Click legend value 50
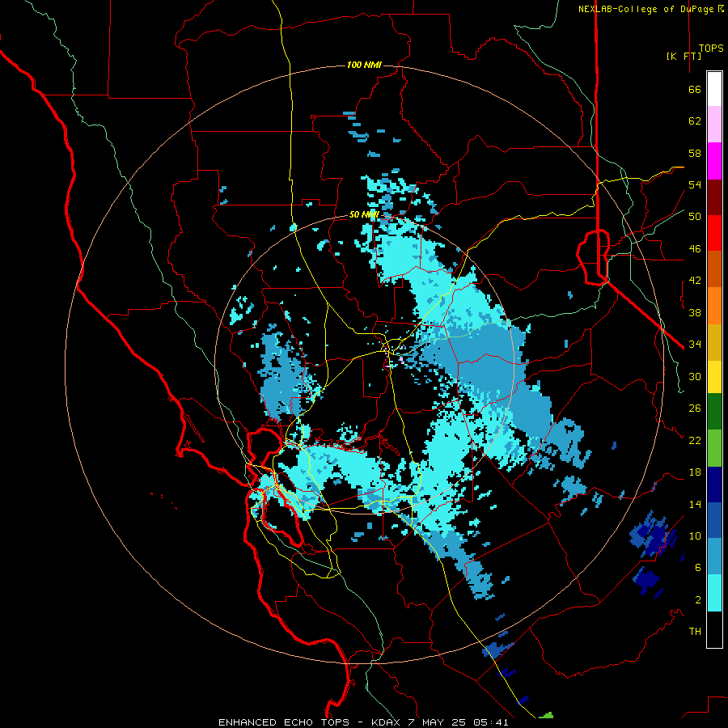The image size is (728, 728). click(x=695, y=216)
